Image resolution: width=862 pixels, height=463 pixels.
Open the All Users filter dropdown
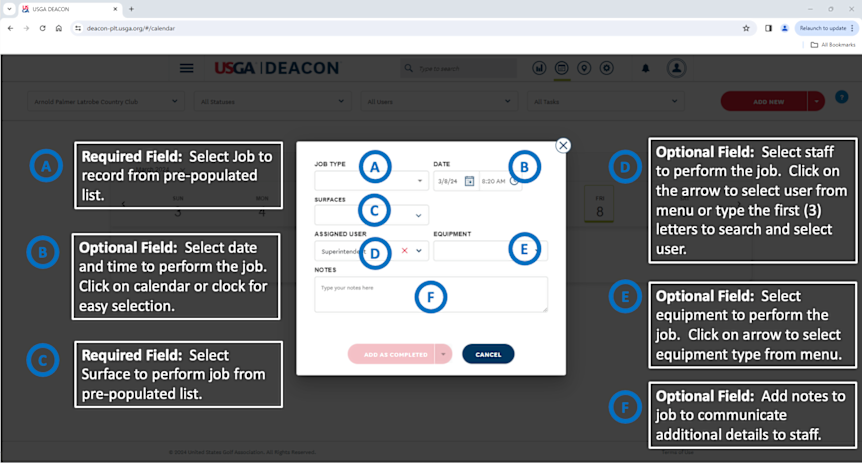pos(439,101)
